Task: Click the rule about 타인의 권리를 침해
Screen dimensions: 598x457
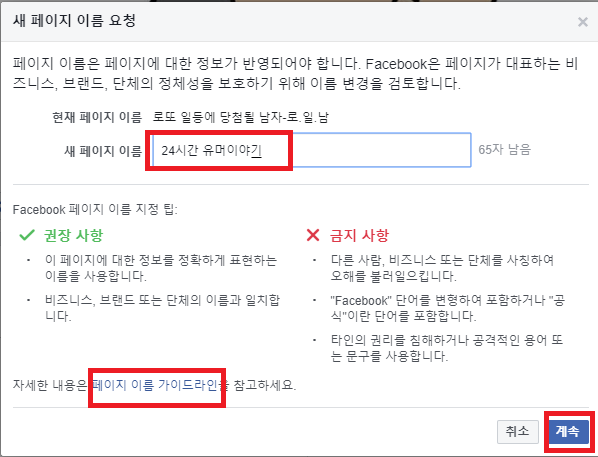Action: pos(447,348)
